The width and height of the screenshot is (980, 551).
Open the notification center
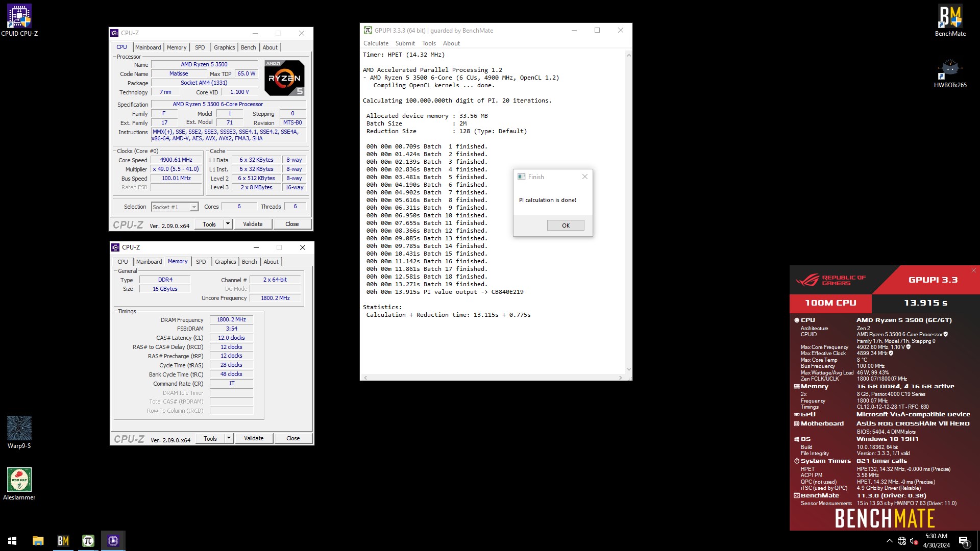[x=964, y=541]
